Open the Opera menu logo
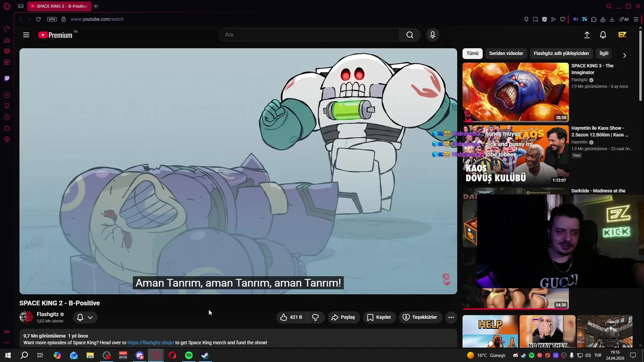The height and width of the screenshot is (362, 644). click(x=7, y=6)
